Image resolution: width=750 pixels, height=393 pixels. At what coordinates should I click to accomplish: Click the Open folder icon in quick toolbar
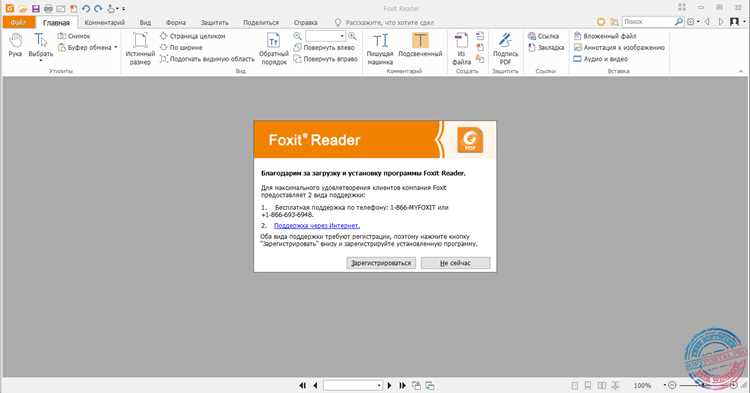point(22,9)
